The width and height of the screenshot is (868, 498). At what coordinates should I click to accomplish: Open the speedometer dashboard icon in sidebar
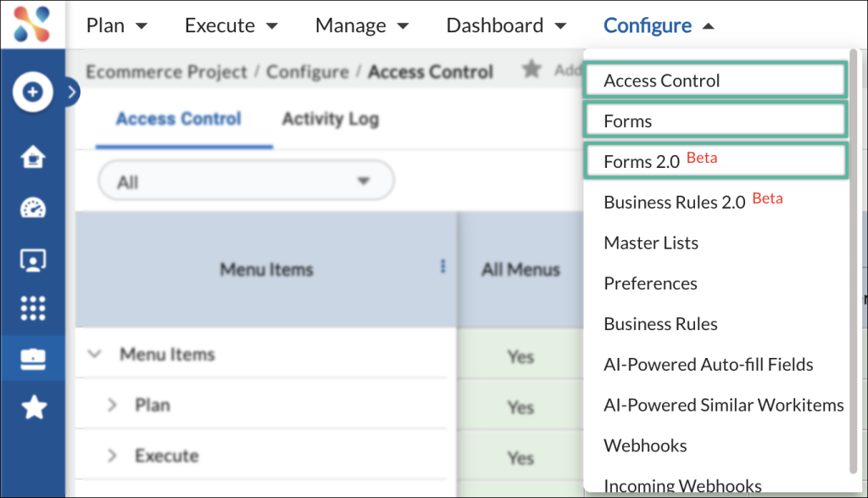tap(33, 208)
